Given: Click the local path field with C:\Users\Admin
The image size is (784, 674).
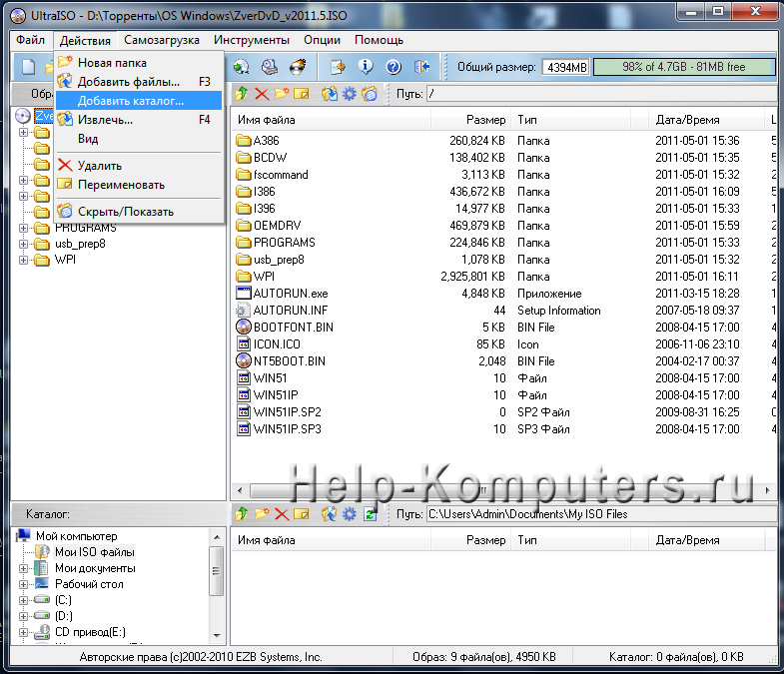Looking at the screenshot, I should click(x=601, y=514).
